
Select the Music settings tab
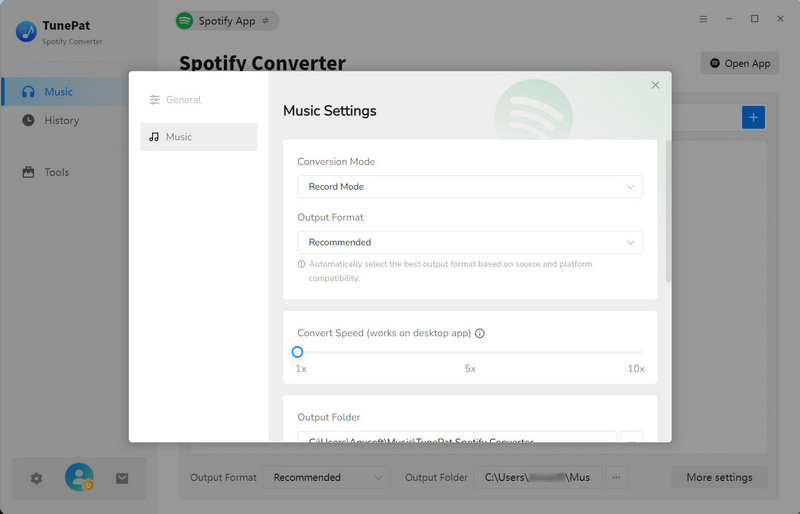pos(198,137)
